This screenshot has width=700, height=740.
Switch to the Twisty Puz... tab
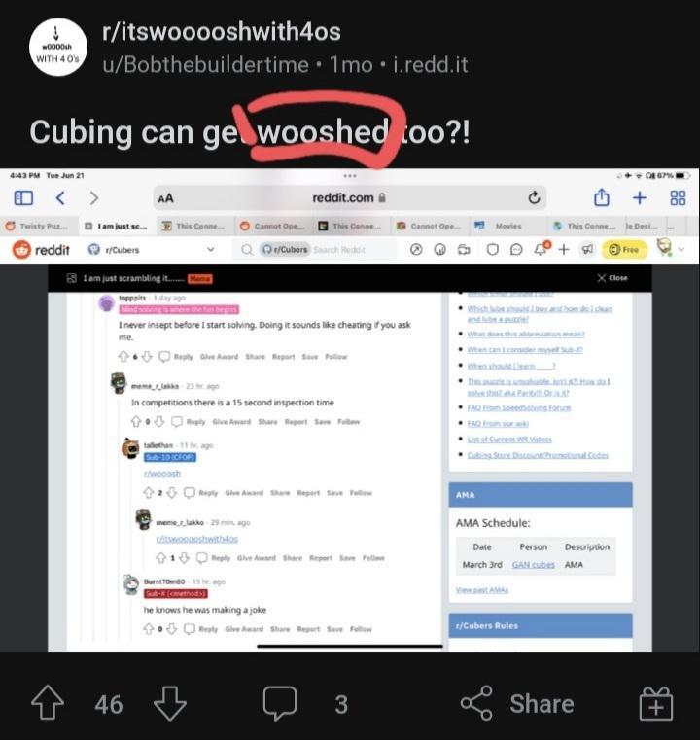tap(37, 226)
